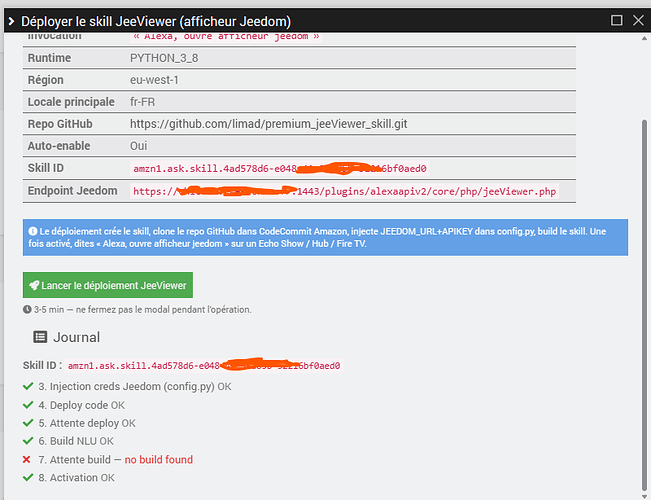Click the chevron icon beside the modal title
Viewport: 651px width, 500px height.
11,21
